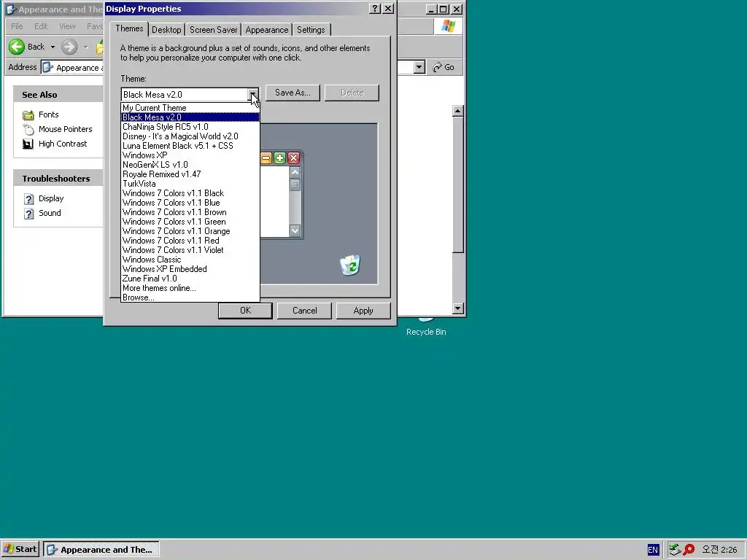Select My Current Theme from list
Image resolution: width=747 pixels, height=560 pixels.
(x=190, y=108)
